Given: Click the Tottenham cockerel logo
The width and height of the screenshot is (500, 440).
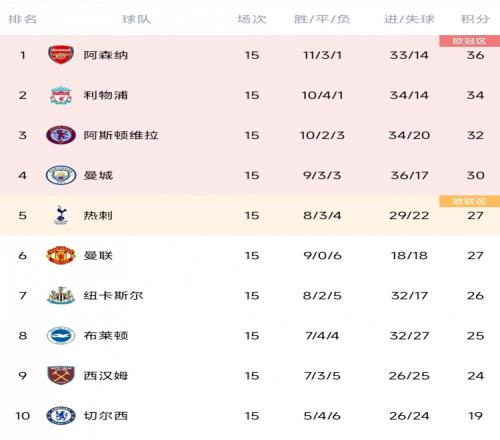Looking at the screenshot, I should [x=61, y=215].
